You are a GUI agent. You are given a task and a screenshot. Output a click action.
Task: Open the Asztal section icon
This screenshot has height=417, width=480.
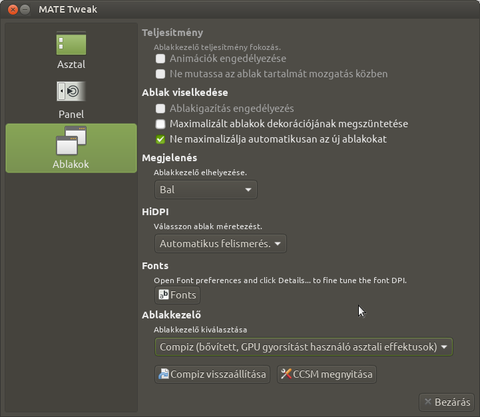(71, 43)
